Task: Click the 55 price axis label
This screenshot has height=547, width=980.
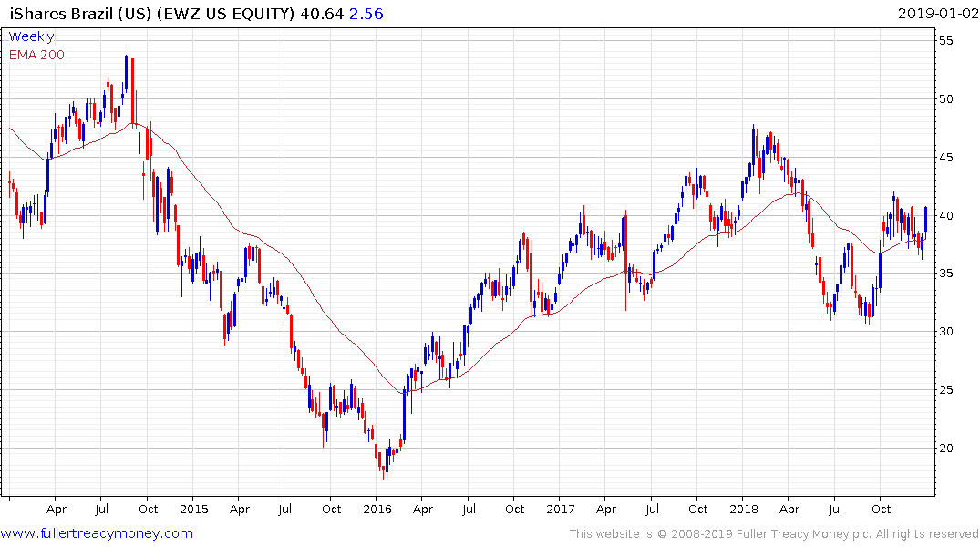Action: (x=945, y=41)
